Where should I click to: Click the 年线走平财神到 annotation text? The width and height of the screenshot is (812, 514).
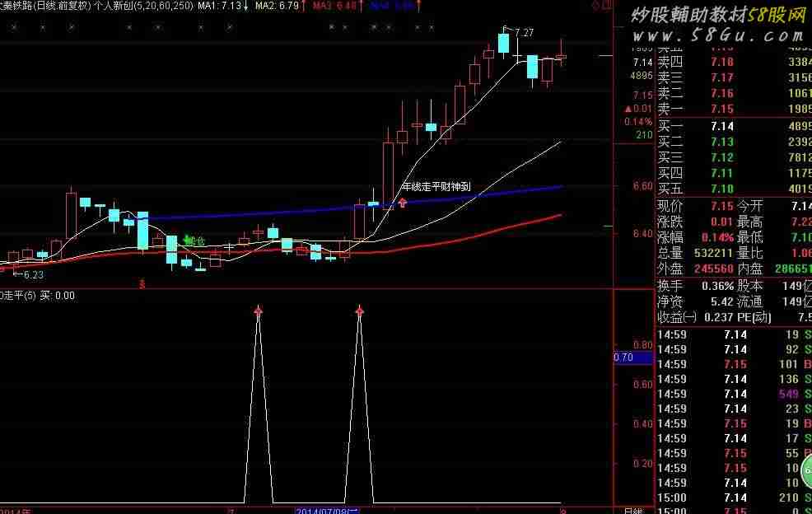tap(436, 186)
